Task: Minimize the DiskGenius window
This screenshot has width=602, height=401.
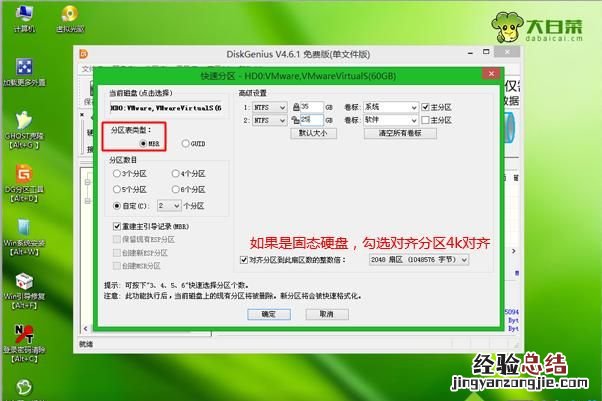Action: (470, 53)
